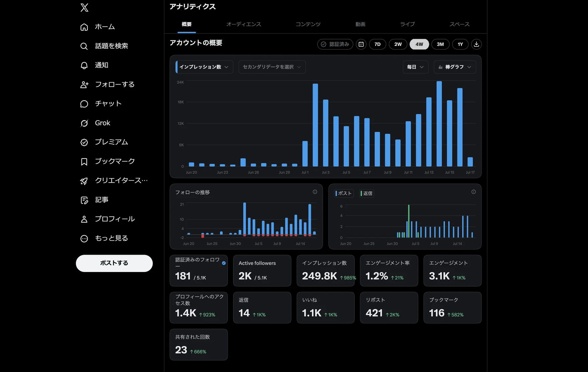Open the 通知 bell icon
The height and width of the screenshot is (372, 588).
[84, 65]
